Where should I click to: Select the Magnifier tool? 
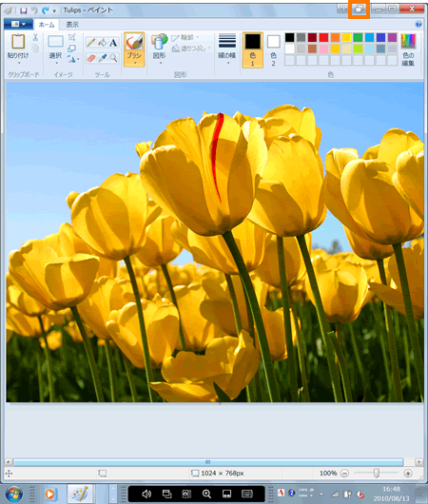113,58
